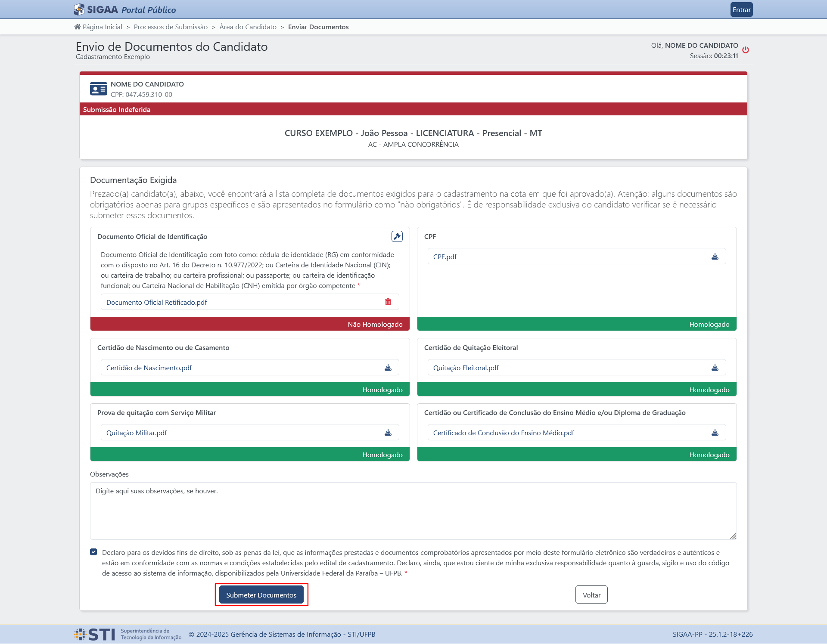Click the Cadastramento Exemplo subtitle

click(113, 57)
